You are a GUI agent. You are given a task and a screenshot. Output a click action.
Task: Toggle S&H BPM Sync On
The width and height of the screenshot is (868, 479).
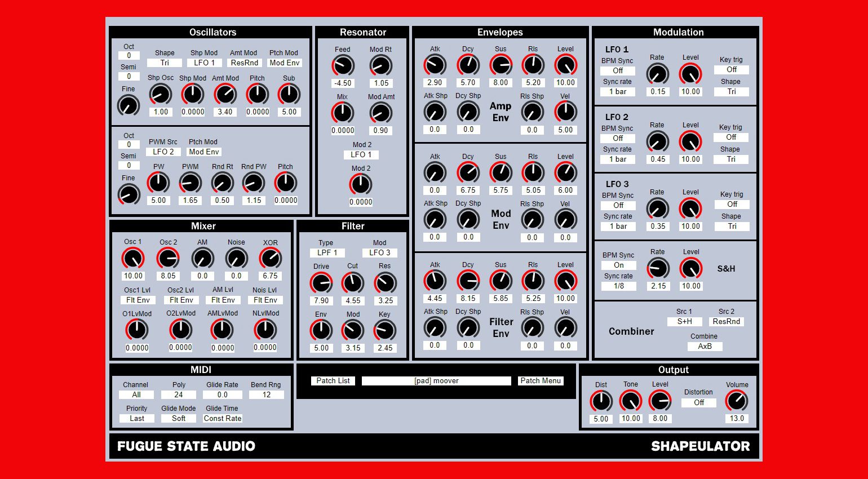tap(619, 265)
